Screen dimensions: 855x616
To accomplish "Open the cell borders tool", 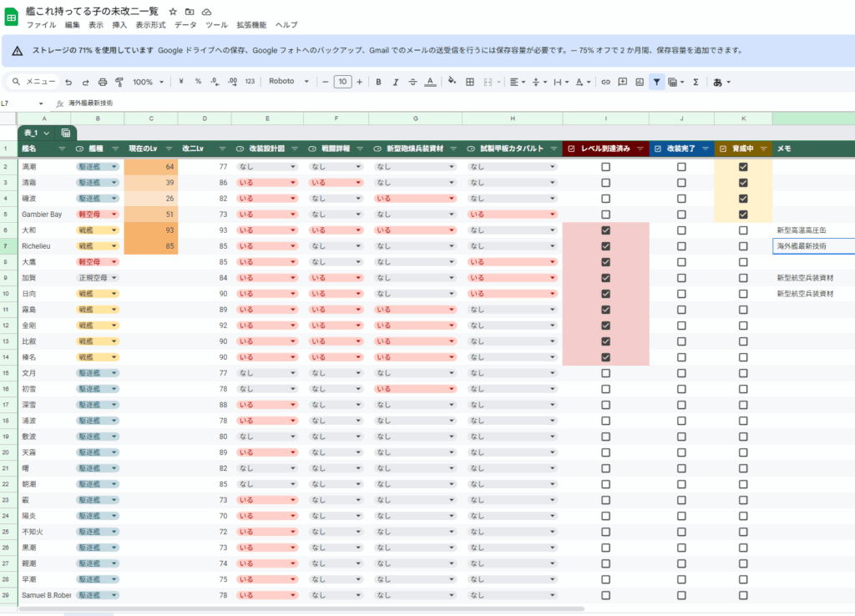I will pos(469,82).
